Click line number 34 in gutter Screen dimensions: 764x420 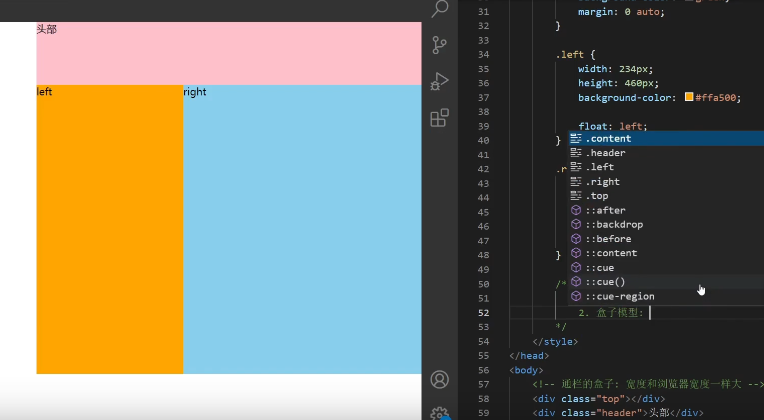tap(483, 55)
